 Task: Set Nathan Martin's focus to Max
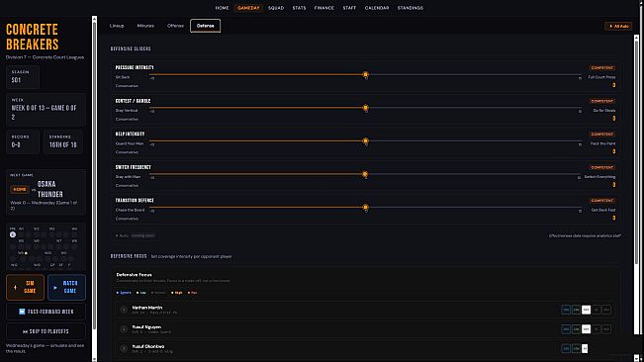click(606, 310)
